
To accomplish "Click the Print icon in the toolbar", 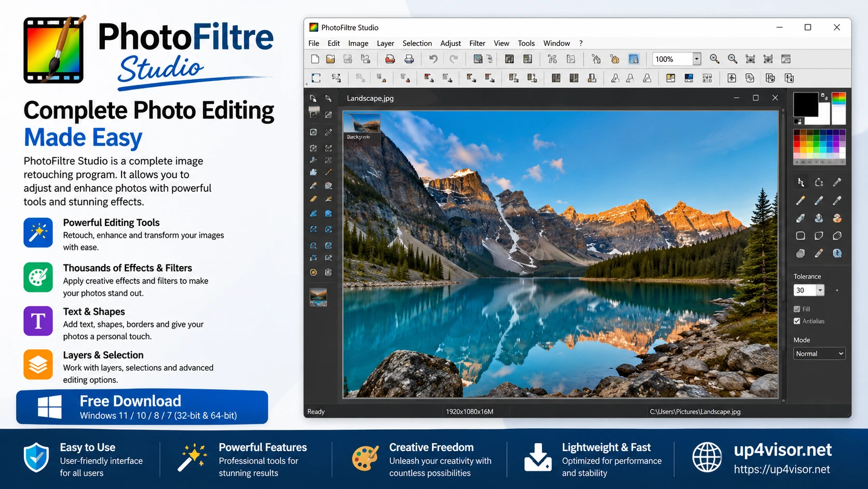I will click(x=409, y=59).
